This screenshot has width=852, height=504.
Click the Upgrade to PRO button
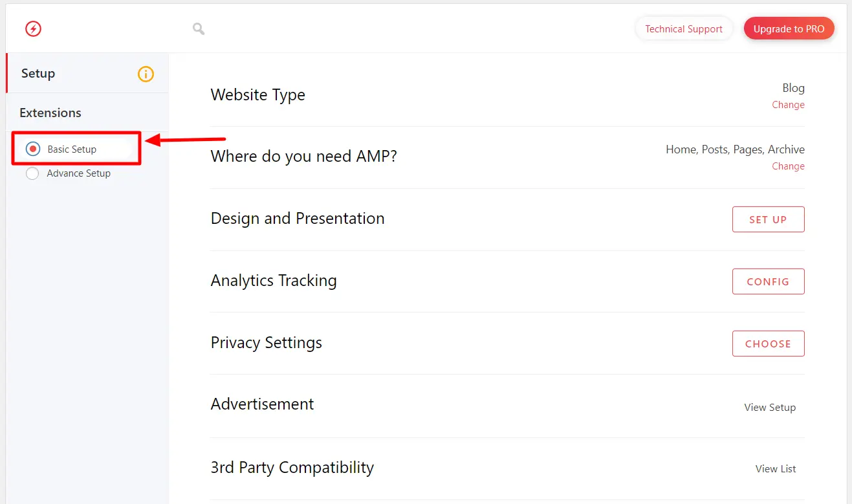789,29
